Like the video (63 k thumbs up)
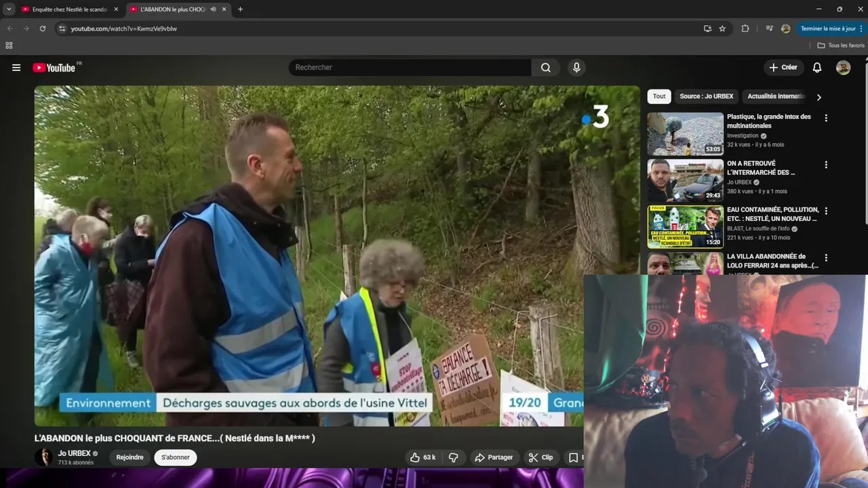Image resolution: width=868 pixels, height=488 pixels. pos(422,457)
